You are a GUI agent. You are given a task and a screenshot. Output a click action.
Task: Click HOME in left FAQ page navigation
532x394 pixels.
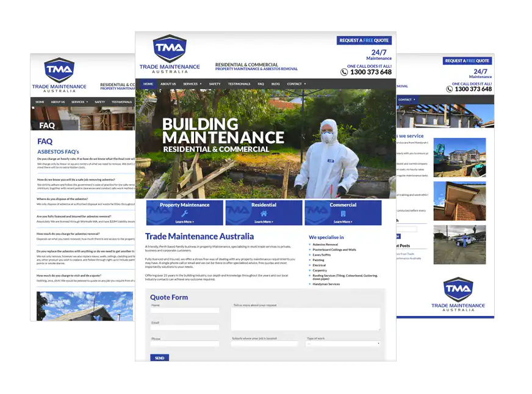(40, 102)
